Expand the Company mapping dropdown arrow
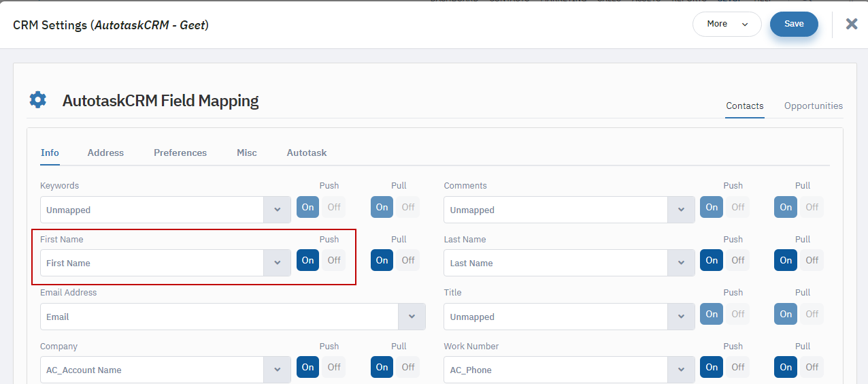 tap(278, 370)
